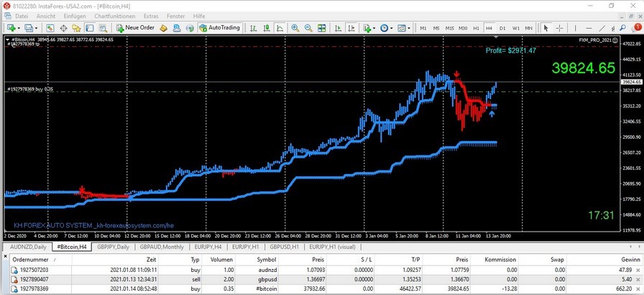Screen dimensions: 644x295
Task: Click the Strategy Tester magnifier icon
Action: [103, 28]
